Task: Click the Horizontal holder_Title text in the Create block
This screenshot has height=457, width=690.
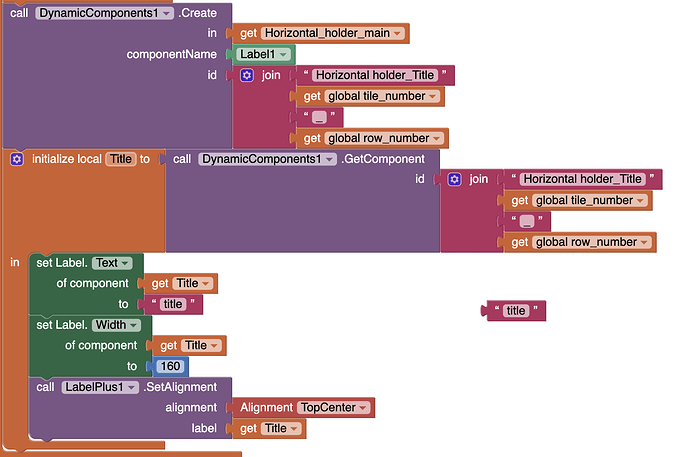Action: (375, 75)
